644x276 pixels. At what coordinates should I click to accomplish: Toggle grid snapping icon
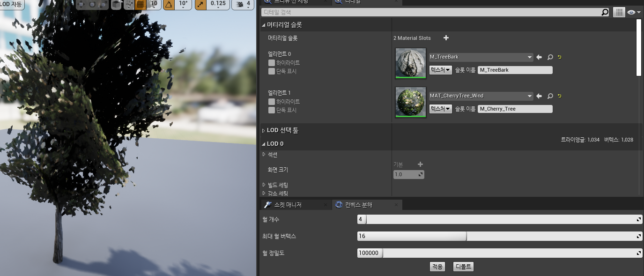click(x=140, y=4)
